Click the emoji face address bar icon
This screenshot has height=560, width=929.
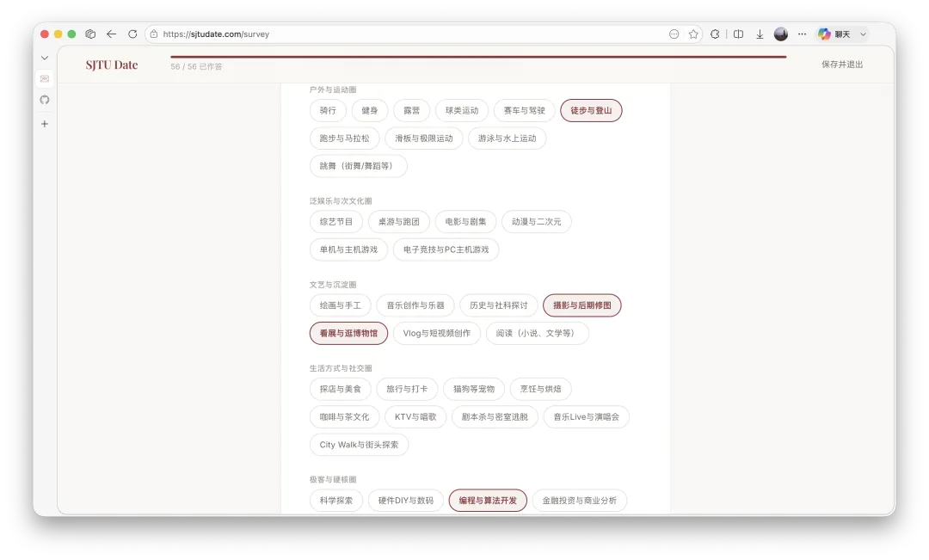[674, 34]
